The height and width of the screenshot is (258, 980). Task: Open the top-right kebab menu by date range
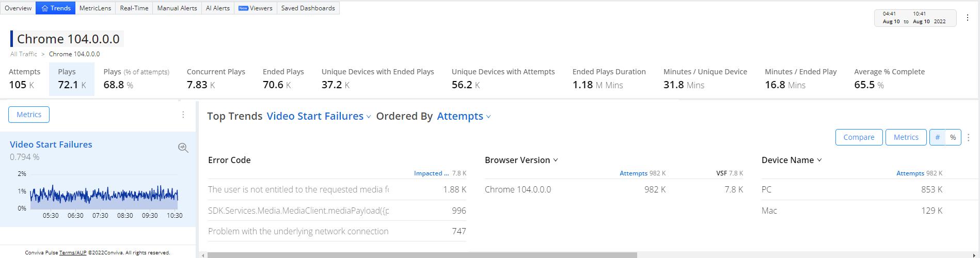coord(968,18)
